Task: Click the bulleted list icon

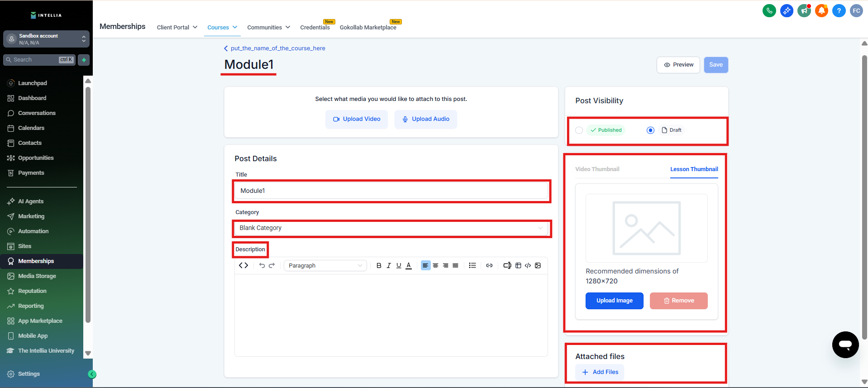Action: point(472,266)
